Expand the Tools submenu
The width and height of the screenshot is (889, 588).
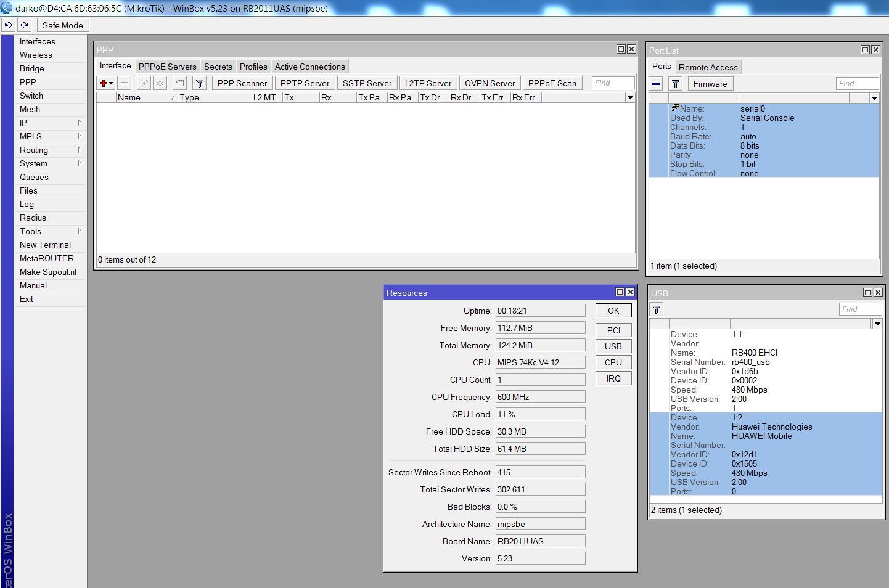51,231
